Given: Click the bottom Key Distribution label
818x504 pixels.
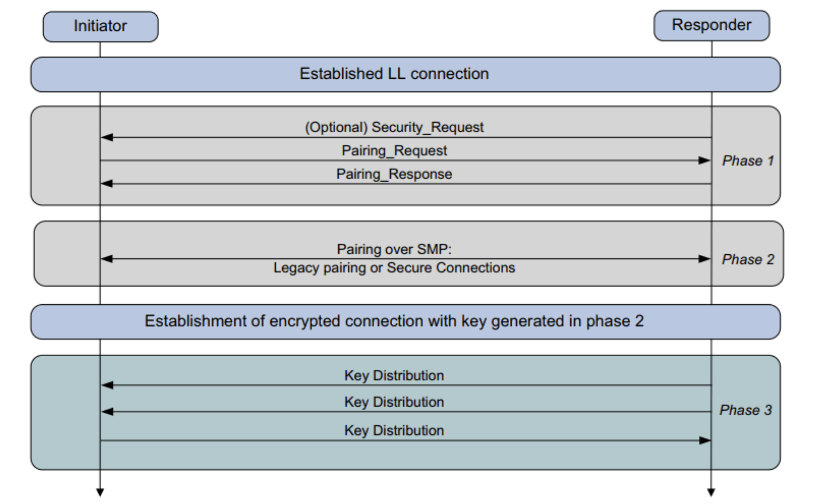Looking at the screenshot, I should click(394, 431).
